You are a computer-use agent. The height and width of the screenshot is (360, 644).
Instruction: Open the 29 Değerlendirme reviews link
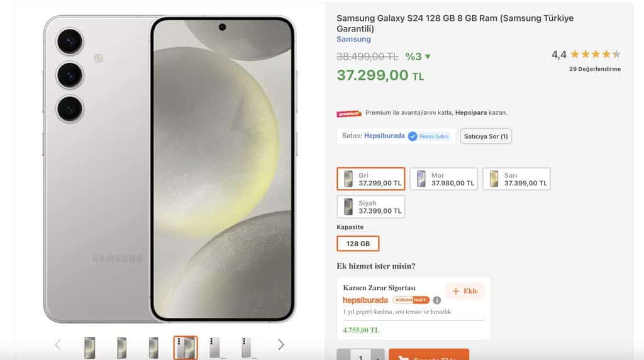[x=594, y=69]
